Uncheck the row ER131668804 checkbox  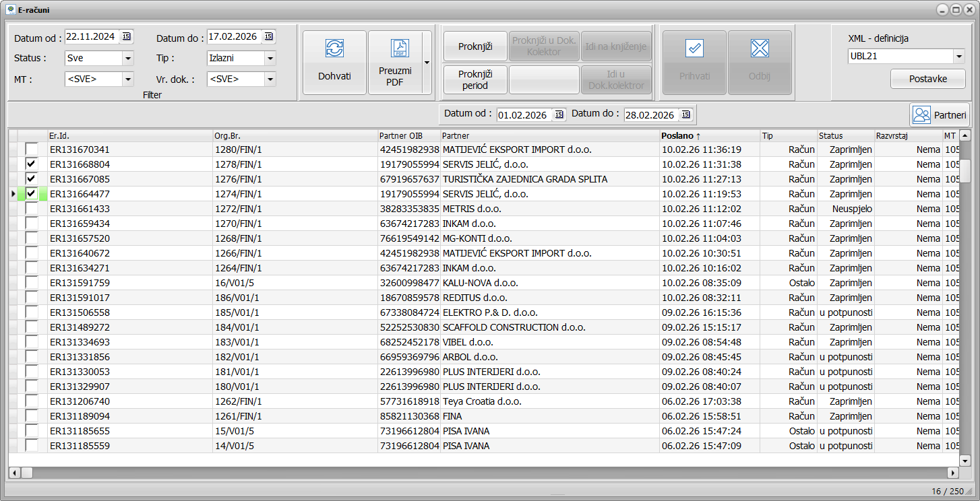click(31, 164)
